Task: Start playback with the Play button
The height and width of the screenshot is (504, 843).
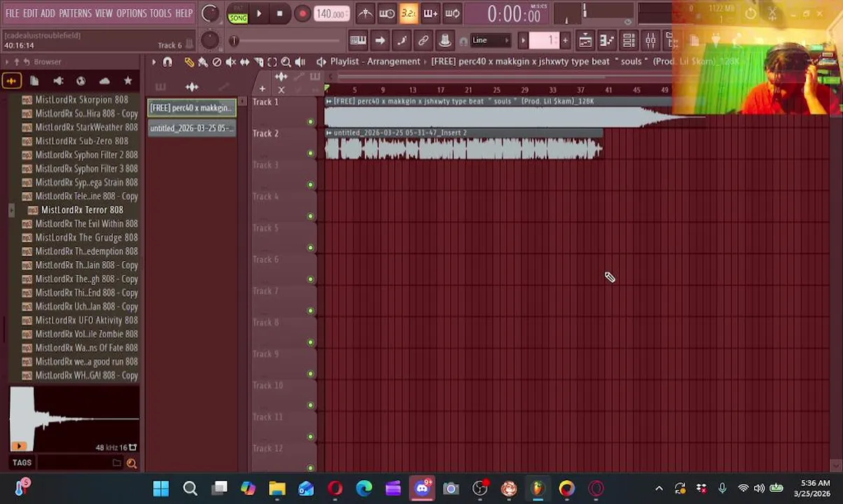Action: point(258,13)
